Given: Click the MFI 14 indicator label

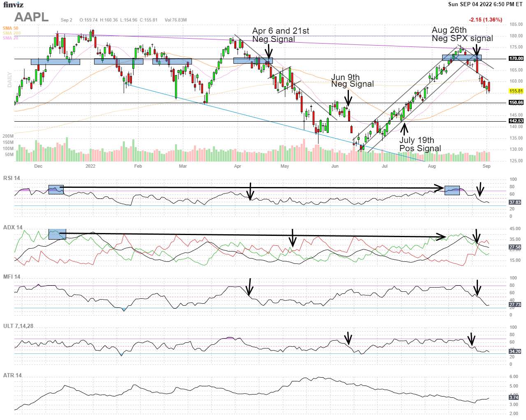Looking at the screenshot, I should 12,277.
